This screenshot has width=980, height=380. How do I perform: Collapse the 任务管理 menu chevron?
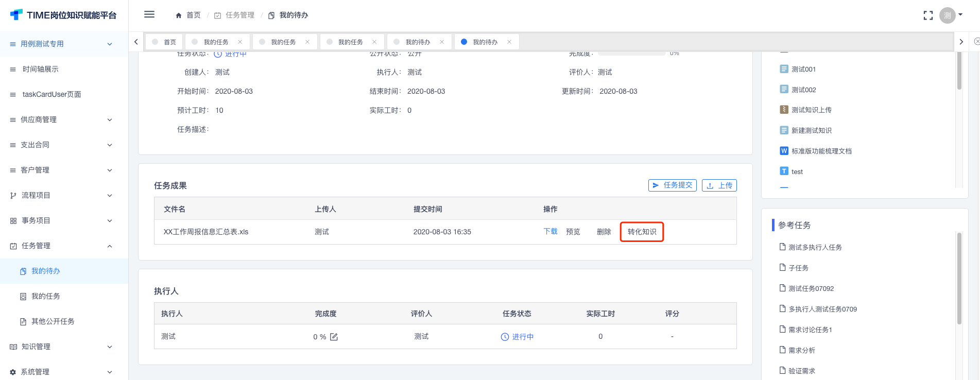pyautogui.click(x=110, y=246)
